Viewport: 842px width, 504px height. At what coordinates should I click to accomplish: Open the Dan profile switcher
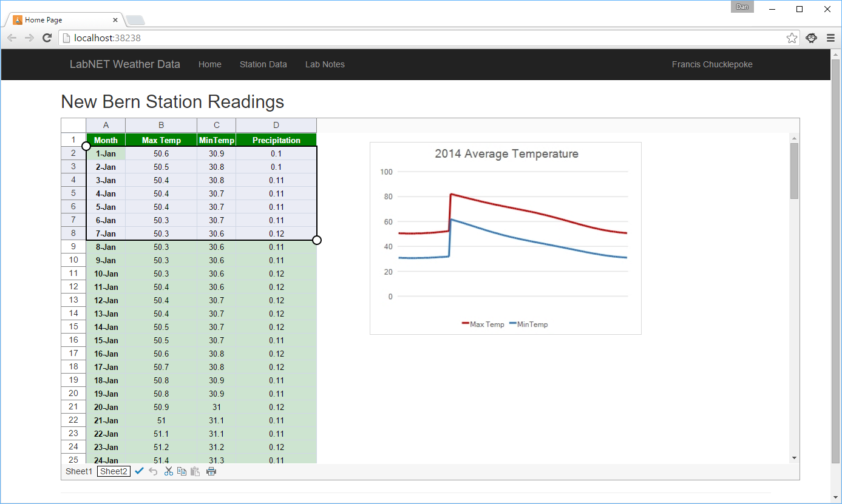point(742,7)
